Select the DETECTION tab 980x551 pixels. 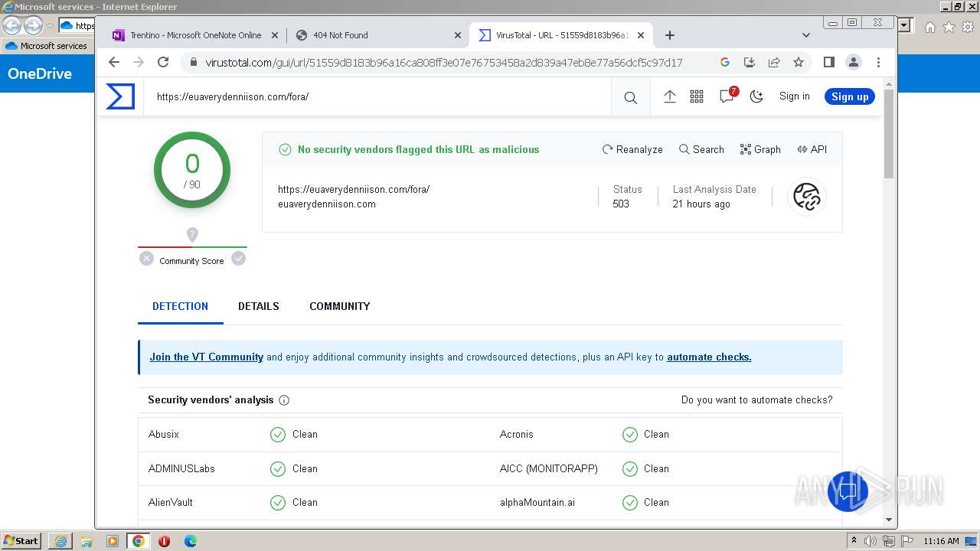pos(180,306)
